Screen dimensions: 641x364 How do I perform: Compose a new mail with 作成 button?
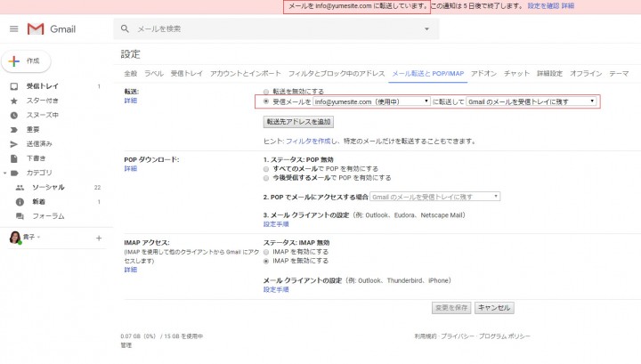pos(26,61)
